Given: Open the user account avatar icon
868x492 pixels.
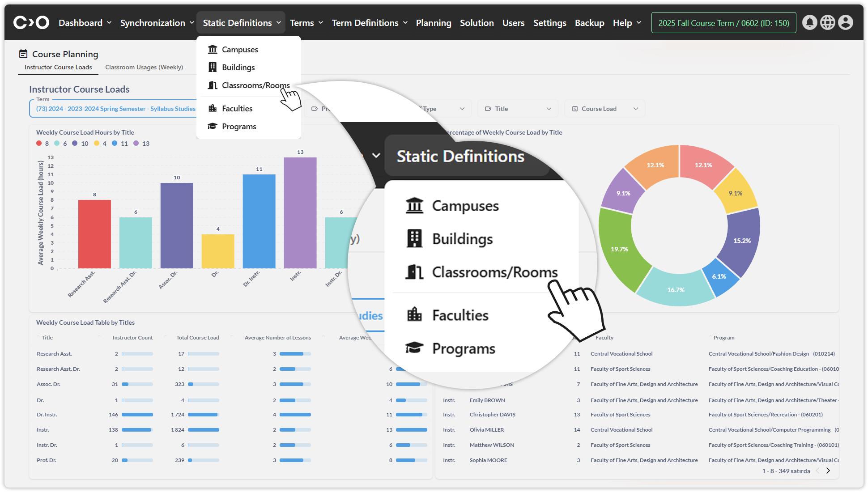Looking at the screenshot, I should 845,22.
